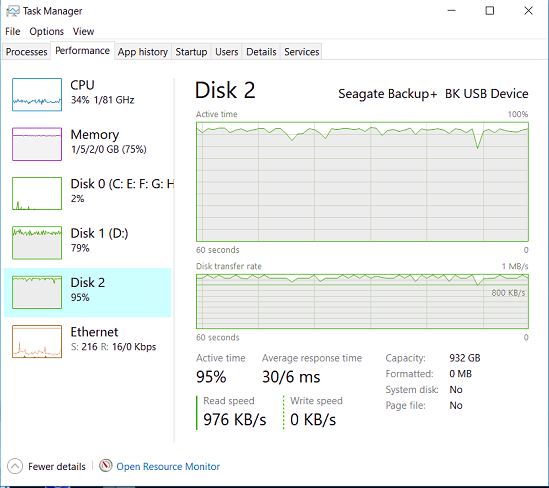
Task: Close the Task Manager window
Action: [528, 11]
